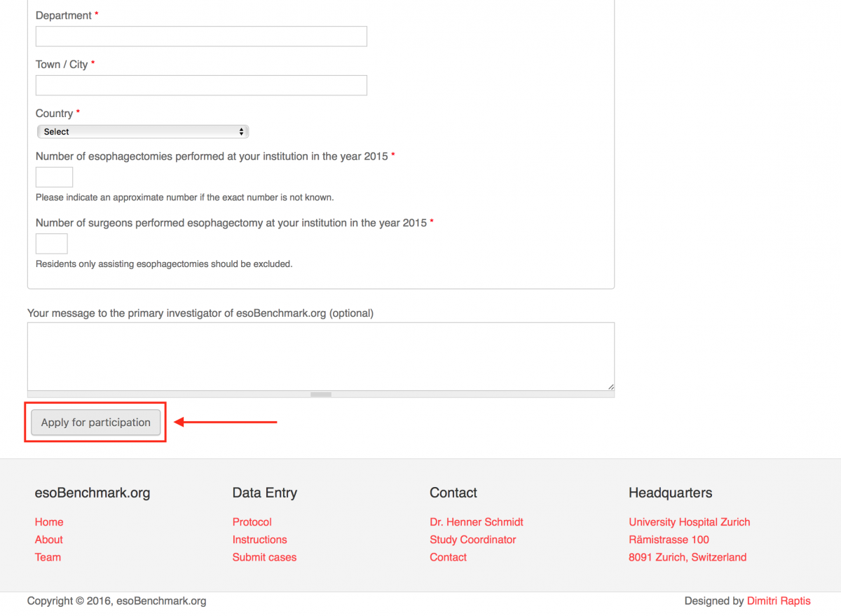Click the Rämistrasse 100 address link
This screenshot has width=841, height=616.
pyautogui.click(x=669, y=540)
